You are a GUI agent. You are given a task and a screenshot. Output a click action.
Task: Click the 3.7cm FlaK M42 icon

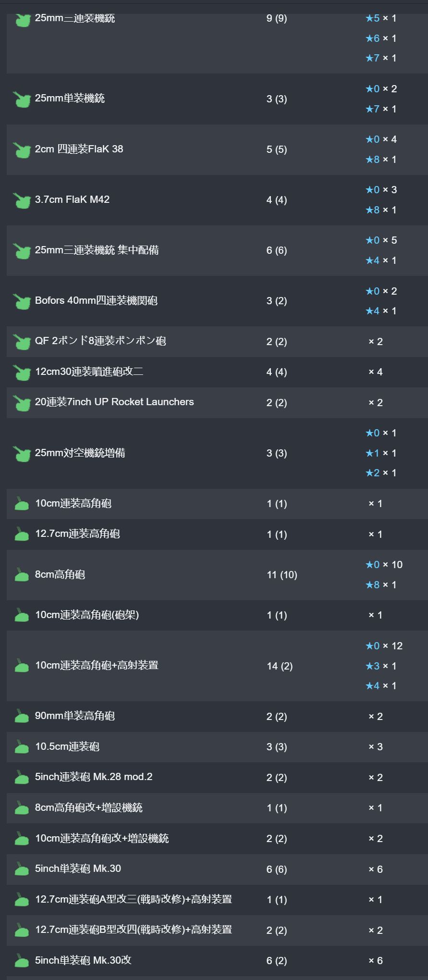[22, 200]
